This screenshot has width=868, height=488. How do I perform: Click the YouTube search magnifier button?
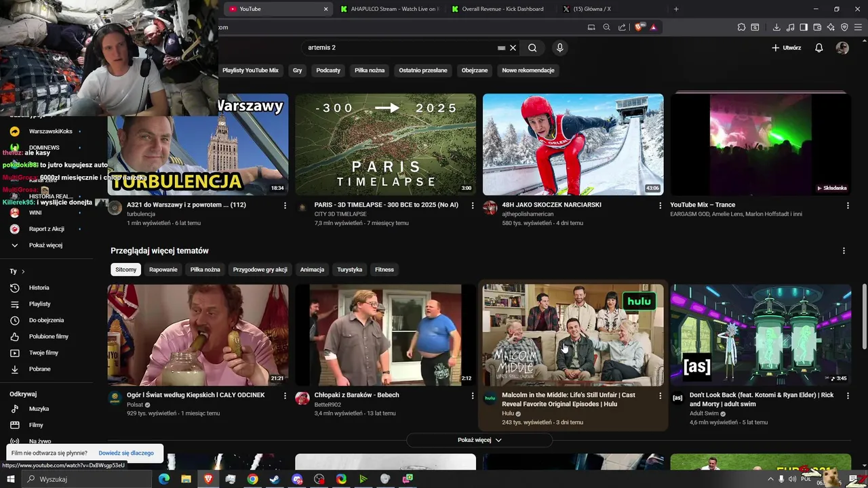(532, 47)
